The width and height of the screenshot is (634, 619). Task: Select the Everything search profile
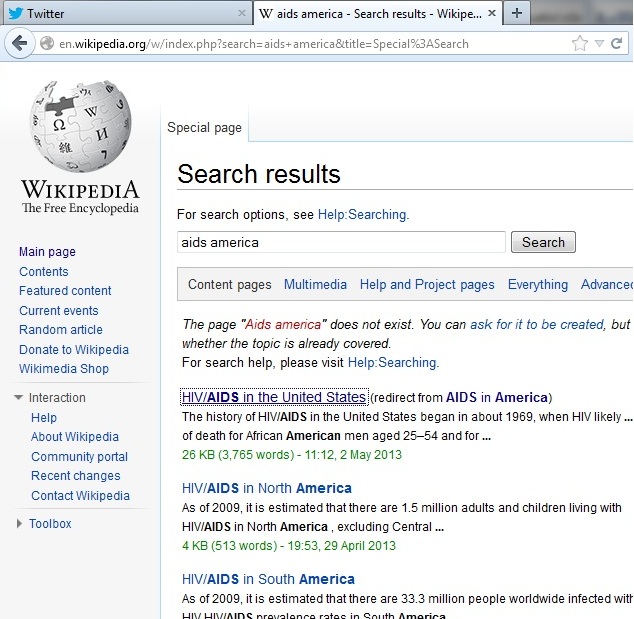(x=538, y=284)
